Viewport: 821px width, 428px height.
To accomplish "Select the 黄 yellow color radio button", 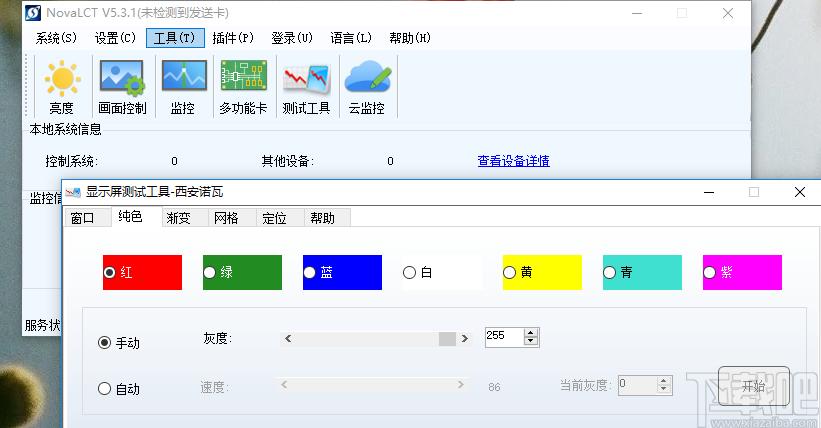I will (509, 272).
